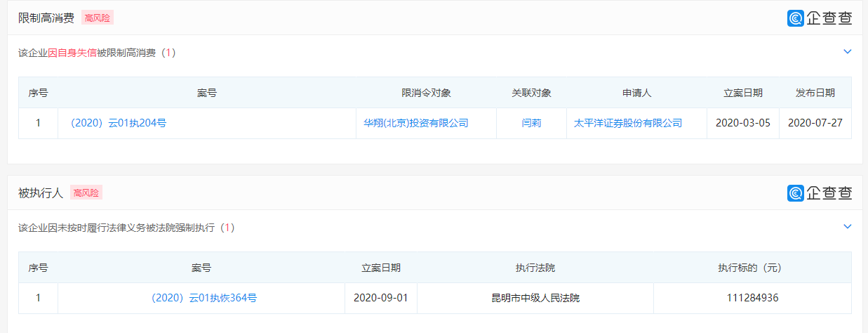Collapse the 被执行人 section with chevron
The image size is (868, 333).
coord(847,227)
